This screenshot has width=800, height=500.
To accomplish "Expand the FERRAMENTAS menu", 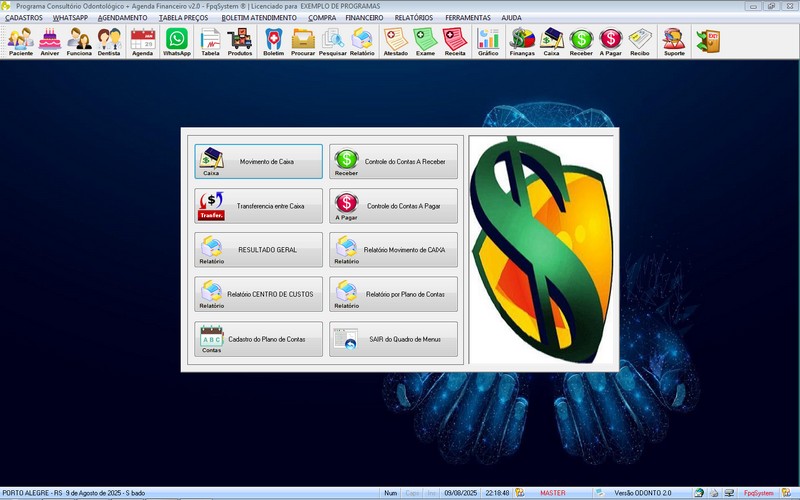I will 468,18.
